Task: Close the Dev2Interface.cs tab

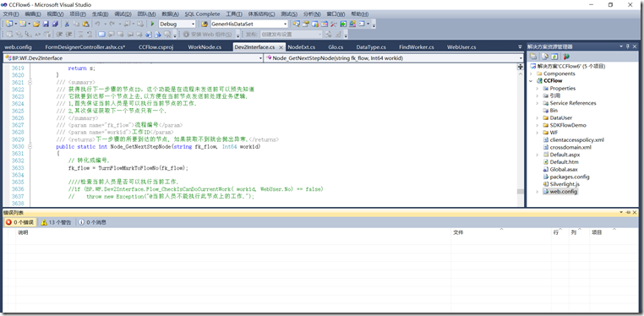Action: click(281, 47)
